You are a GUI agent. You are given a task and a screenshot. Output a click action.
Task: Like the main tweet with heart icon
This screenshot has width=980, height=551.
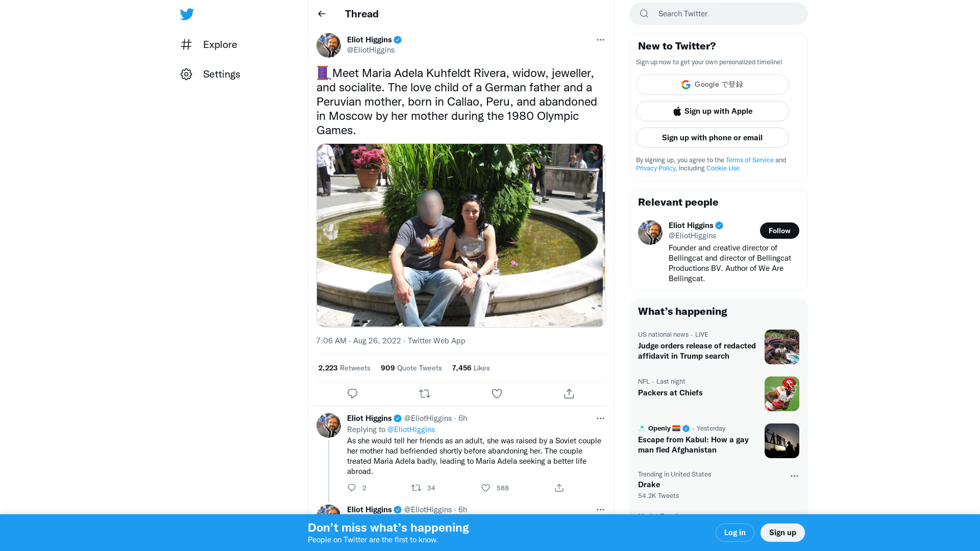[497, 394]
